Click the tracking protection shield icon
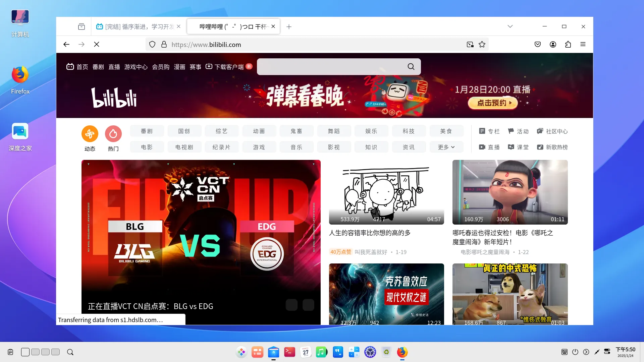This screenshot has height=362, width=644. [152, 44]
